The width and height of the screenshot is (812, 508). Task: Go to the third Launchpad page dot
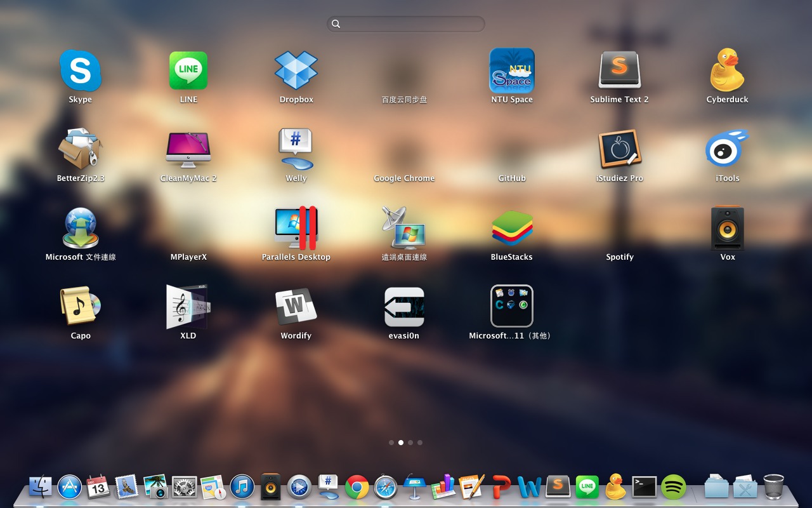410,443
